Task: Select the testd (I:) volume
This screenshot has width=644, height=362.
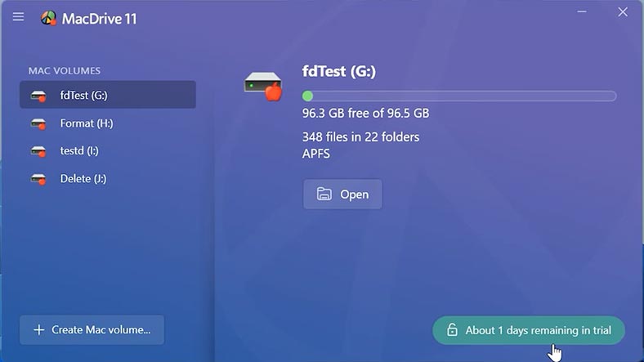Action: [x=108, y=150]
